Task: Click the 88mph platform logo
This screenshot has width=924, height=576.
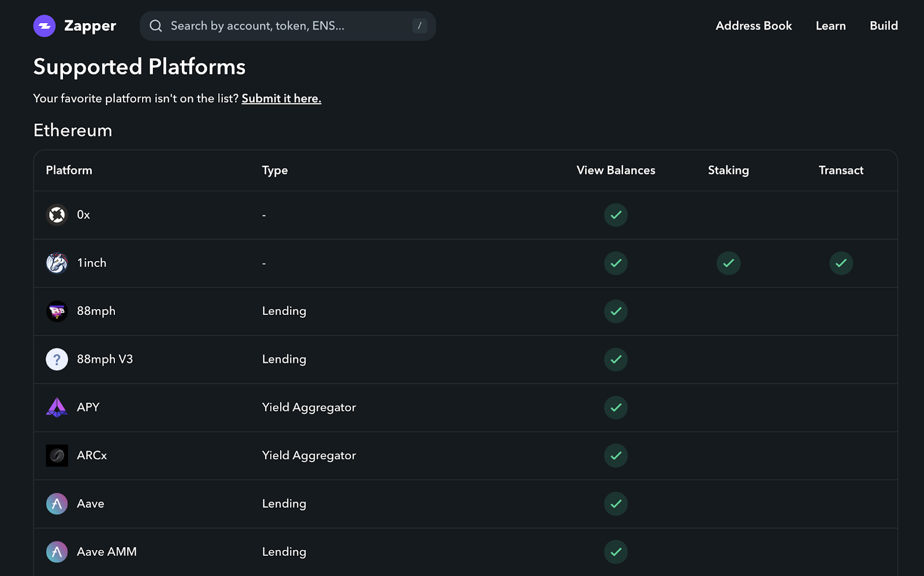Action: 57,311
